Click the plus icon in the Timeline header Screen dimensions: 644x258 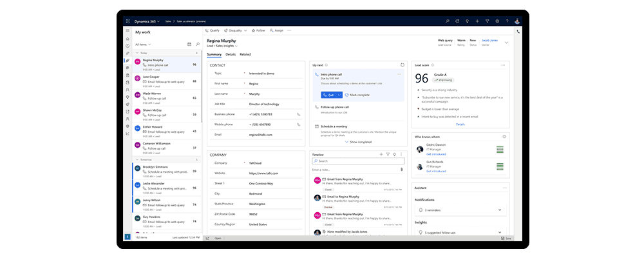click(x=381, y=154)
